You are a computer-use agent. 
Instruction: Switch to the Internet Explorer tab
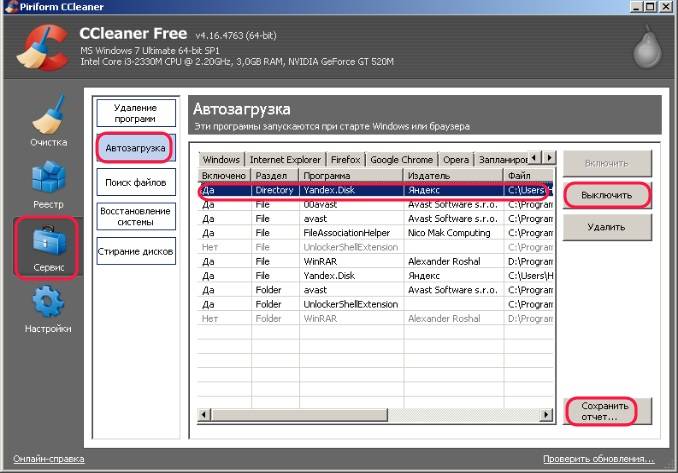coord(285,160)
